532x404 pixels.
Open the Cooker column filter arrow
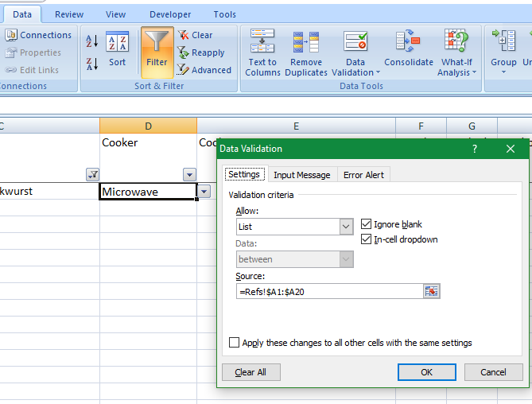188,175
